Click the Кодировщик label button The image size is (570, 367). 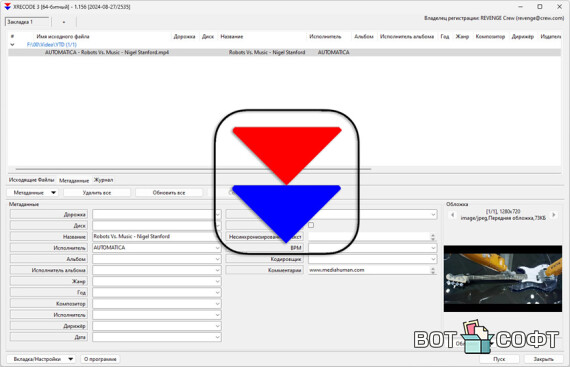[265, 259]
